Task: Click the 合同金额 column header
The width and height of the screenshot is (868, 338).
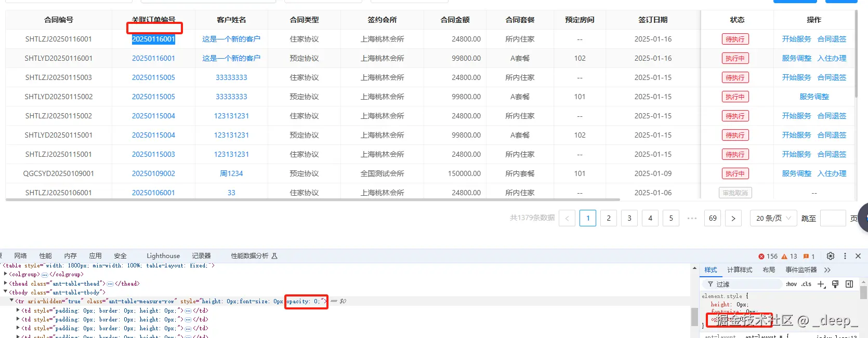Action: pos(455,20)
